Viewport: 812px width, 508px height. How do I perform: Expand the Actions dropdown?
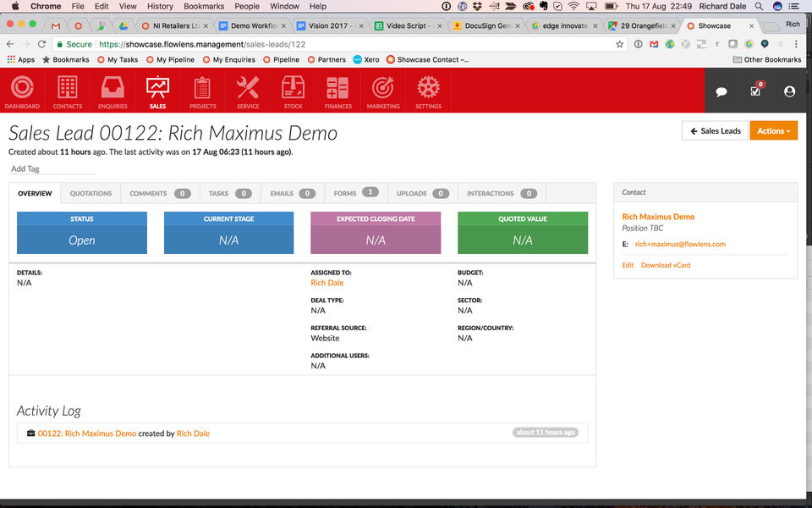click(x=774, y=130)
